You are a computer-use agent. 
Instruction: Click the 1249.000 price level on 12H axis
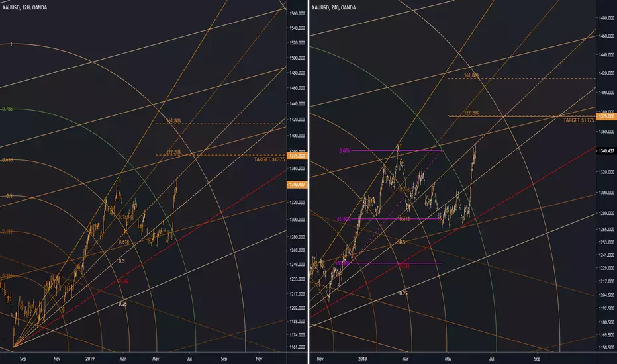tap(297, 265)
